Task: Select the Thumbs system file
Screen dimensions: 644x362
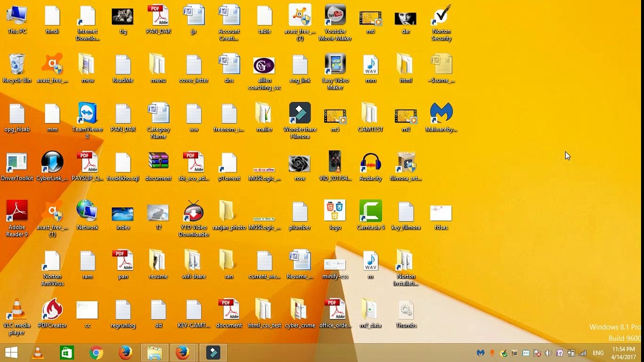Action: click(x=406, y=313)
